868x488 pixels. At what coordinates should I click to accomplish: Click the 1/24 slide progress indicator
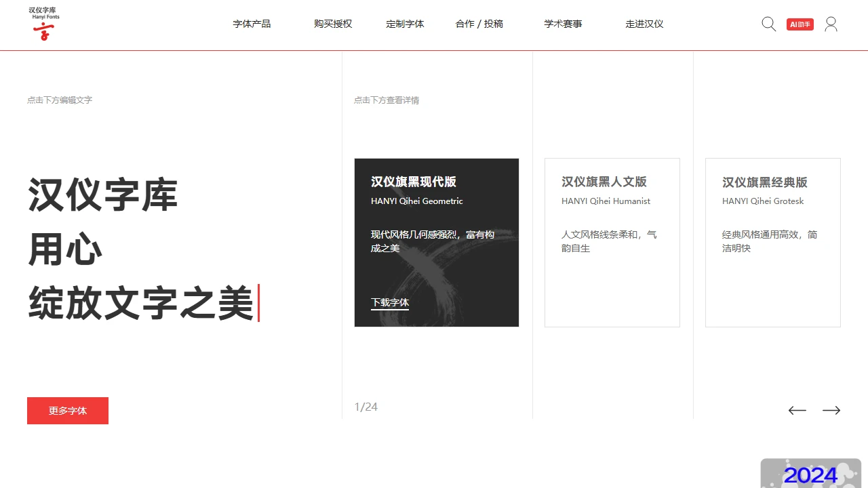pyautogui.click(x=366, y=407)
